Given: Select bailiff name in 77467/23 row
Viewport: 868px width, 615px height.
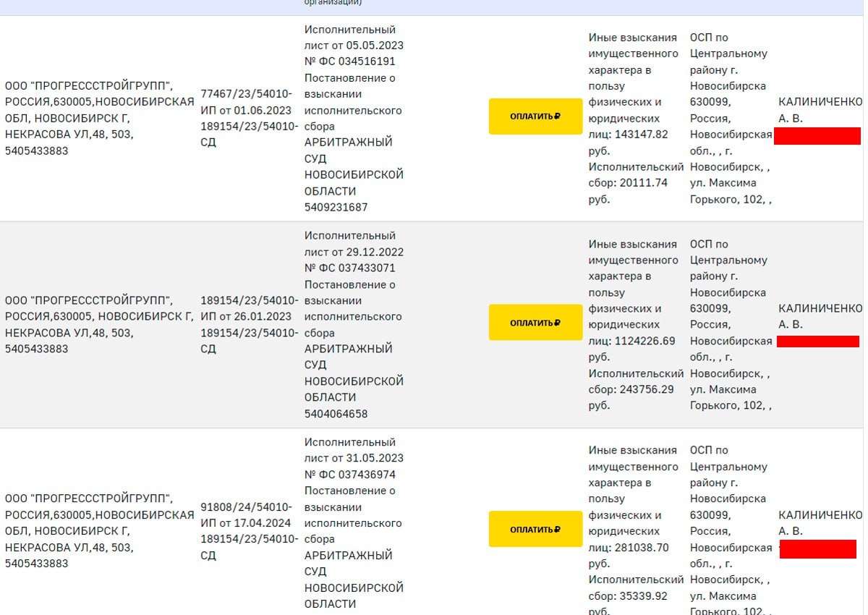Looking at the screenshot, I should [820, 110].
